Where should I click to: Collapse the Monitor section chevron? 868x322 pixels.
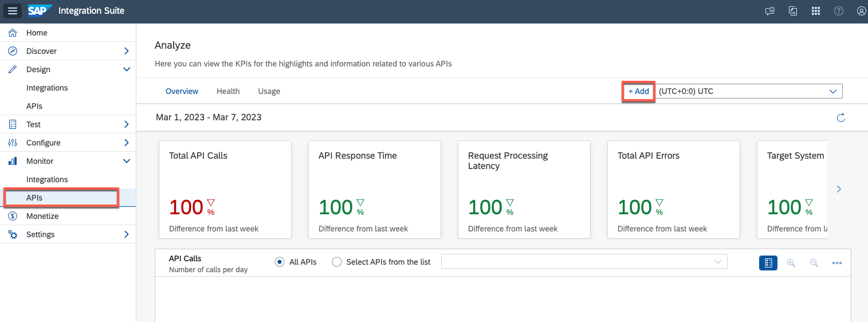pos(127,161)
